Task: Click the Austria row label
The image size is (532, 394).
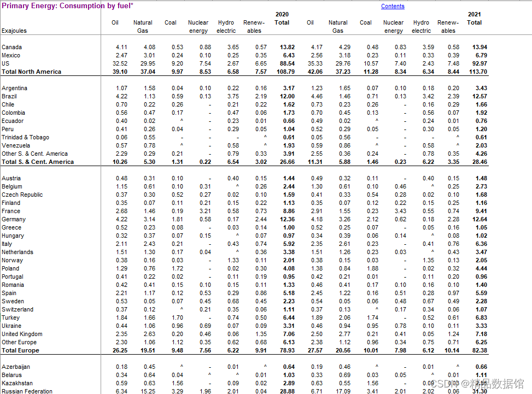Action: coord(11,178)
